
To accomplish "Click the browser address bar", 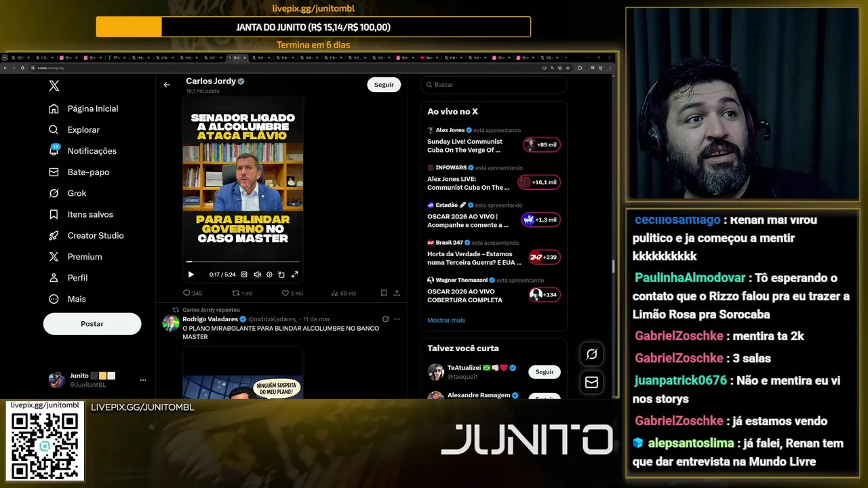I will (x=285, y=68).
